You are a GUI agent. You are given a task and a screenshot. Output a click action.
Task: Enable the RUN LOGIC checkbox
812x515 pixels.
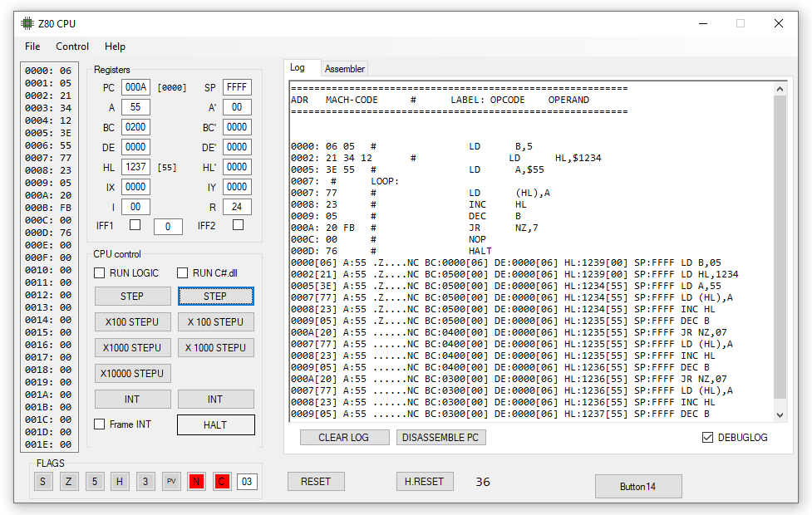[x=100, y=272]
